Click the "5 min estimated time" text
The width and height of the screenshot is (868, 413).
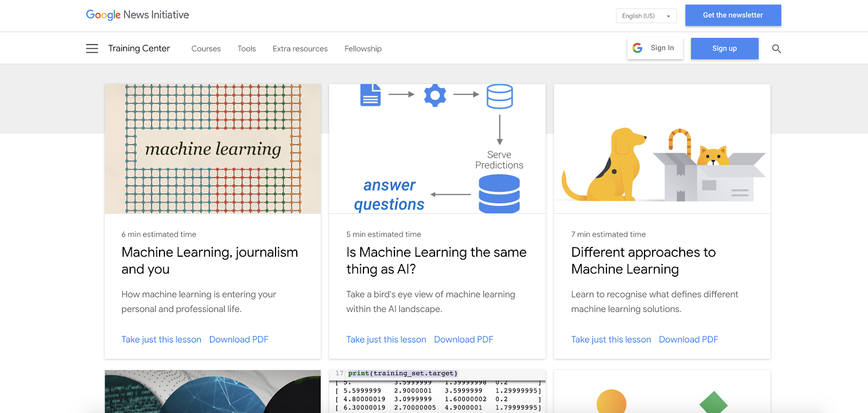click(384, 234)
